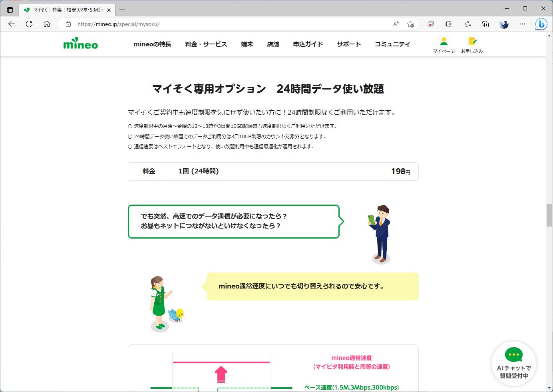Viewport: 553px width, 392px height.
Task: Click the 料金 table label
Action: 149,171
